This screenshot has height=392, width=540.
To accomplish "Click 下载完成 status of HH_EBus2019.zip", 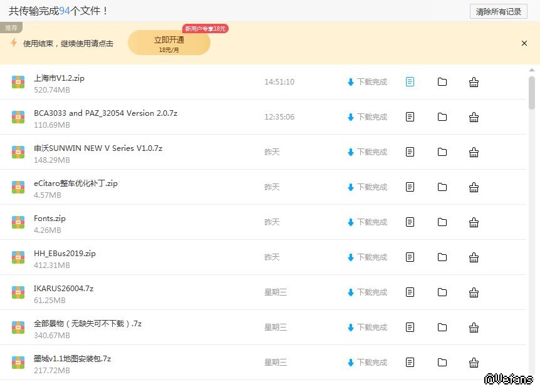I will pos(368,257).
